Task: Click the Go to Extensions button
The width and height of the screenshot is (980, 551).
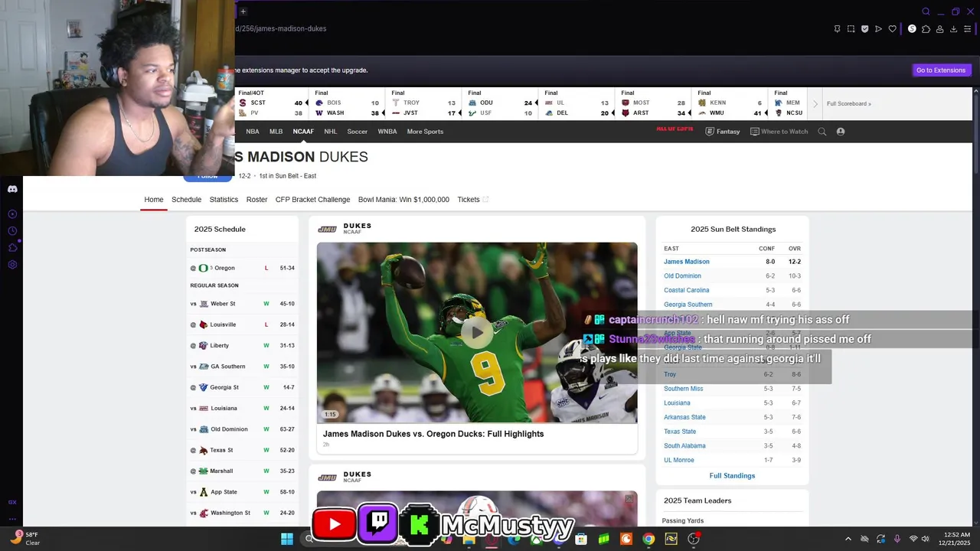Action: 941,70
